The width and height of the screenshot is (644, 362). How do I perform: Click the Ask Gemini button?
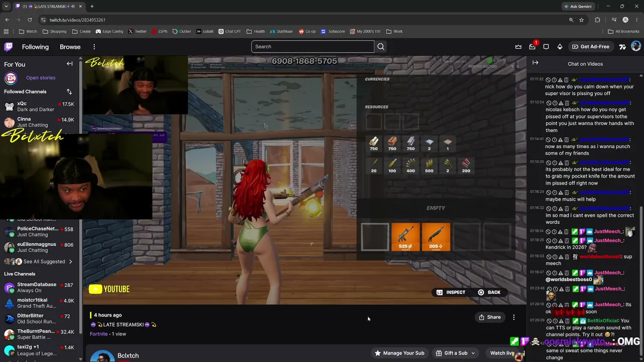point(577,7)
